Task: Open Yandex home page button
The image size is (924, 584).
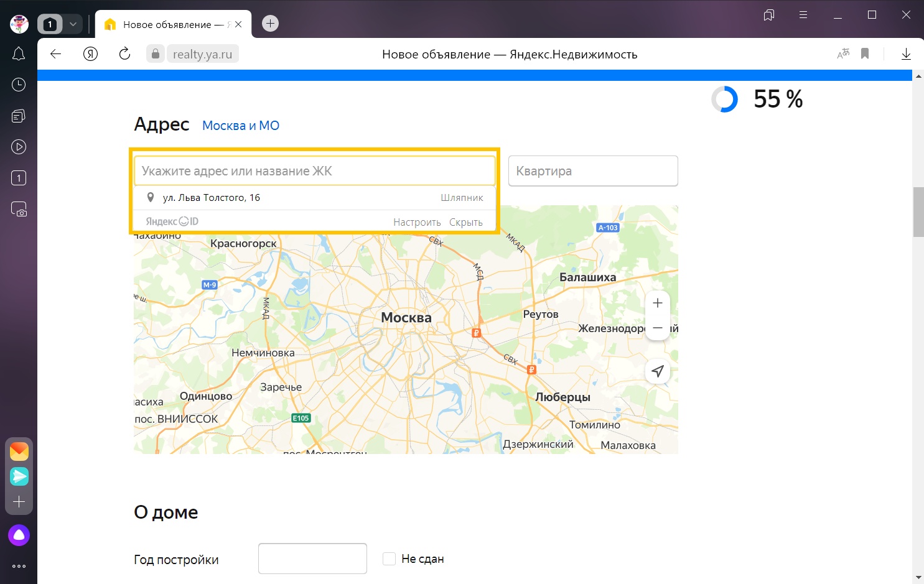Action: coord(91,54)
